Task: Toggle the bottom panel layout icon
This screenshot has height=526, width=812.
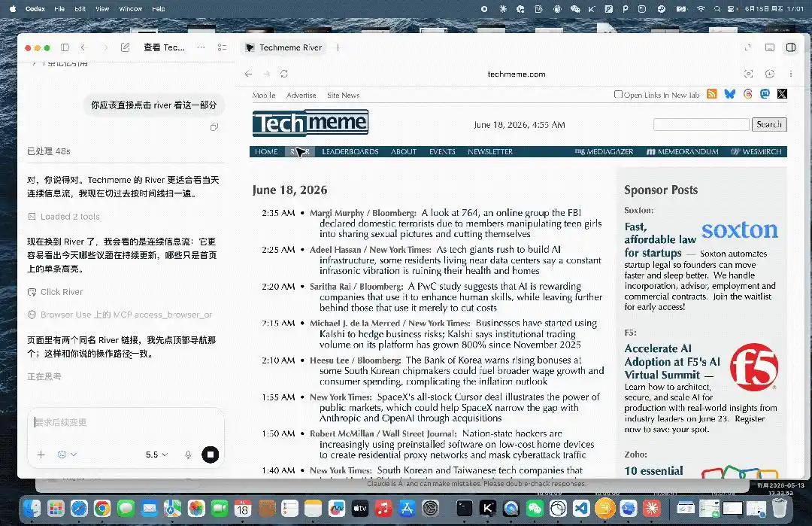Action: pyautogui.click(x=770, y=47)
